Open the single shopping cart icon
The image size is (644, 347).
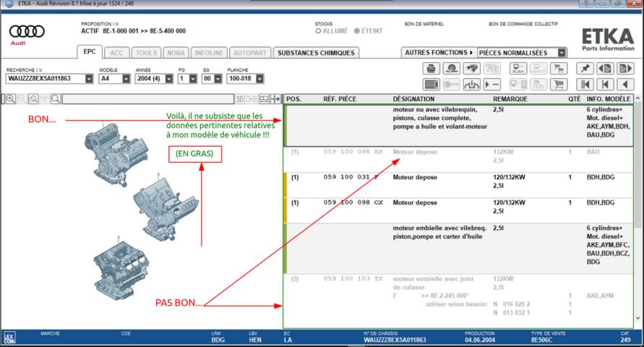[x=559, y=85]
